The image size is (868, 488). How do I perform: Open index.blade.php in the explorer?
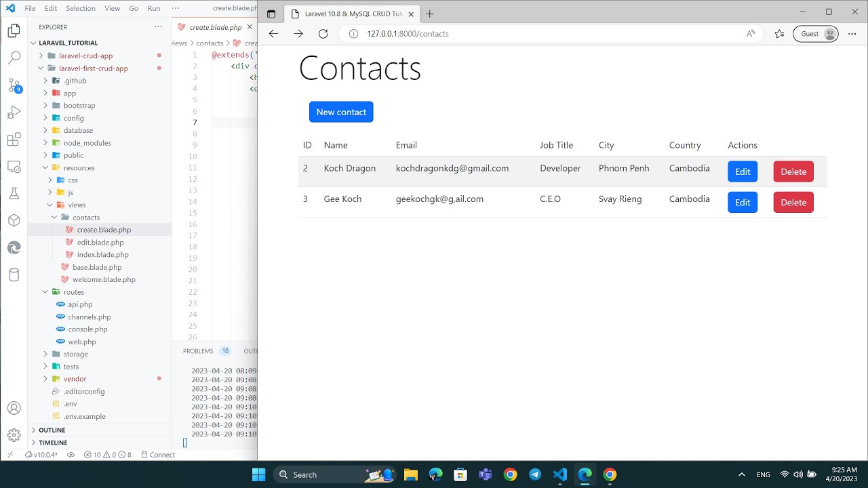pyautogui.click(x=102, y=255)
